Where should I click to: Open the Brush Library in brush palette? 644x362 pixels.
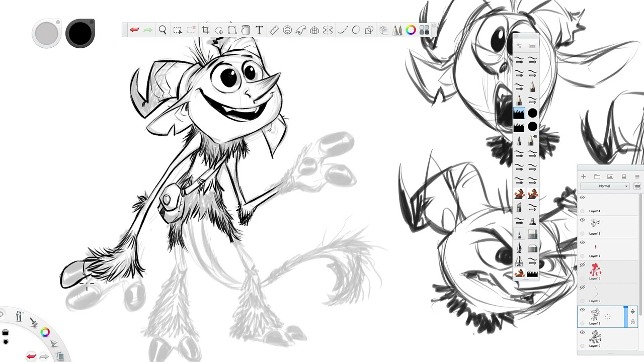click(532, 46)
